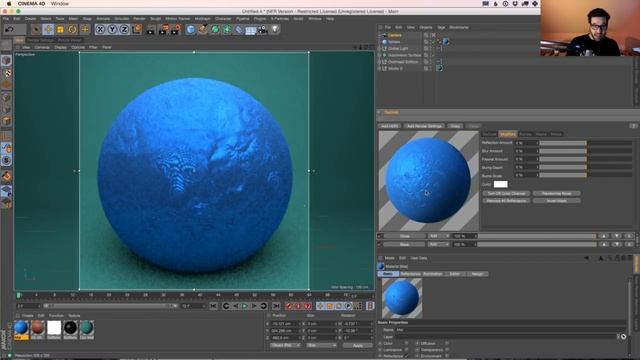The image size is (640, 360).
Task: Click Play Forwards green button
Action: tap(244, 306)
